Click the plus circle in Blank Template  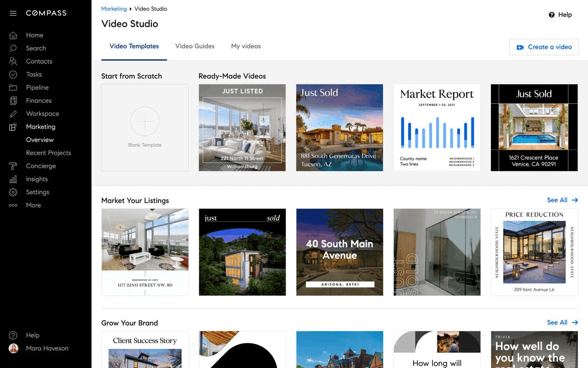pyautogui.click(x=145, y=121)
